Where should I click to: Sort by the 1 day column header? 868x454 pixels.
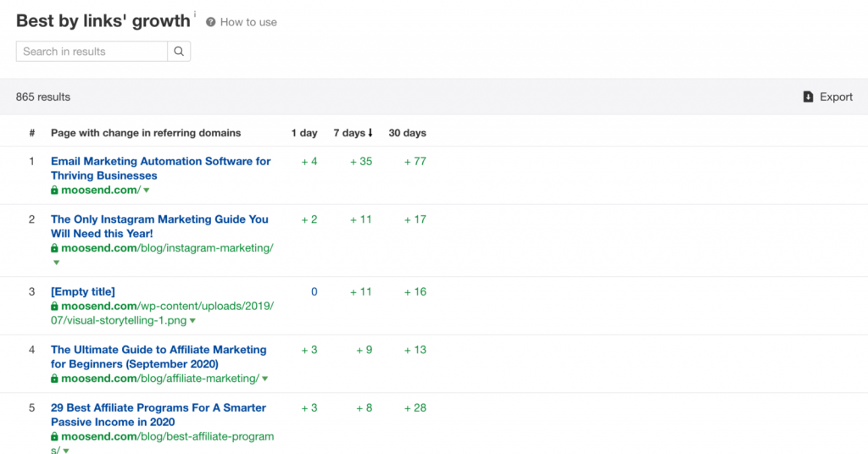click(303, 133)
